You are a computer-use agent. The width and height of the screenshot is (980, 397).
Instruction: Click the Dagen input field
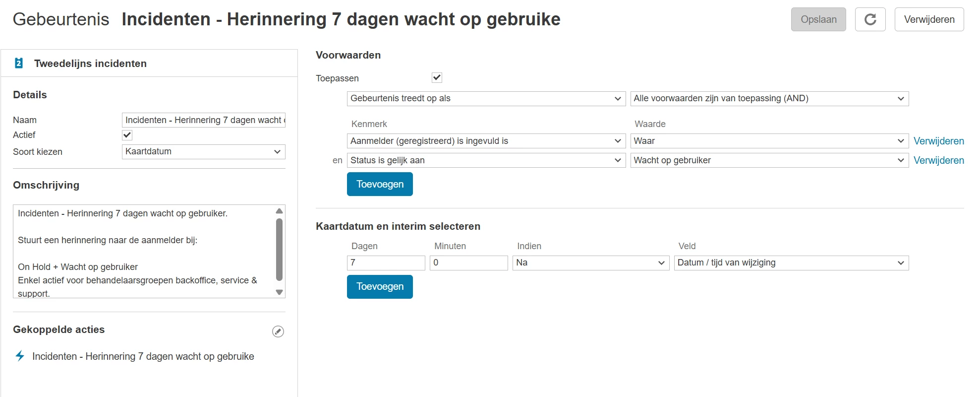click(x=386, y=263)
